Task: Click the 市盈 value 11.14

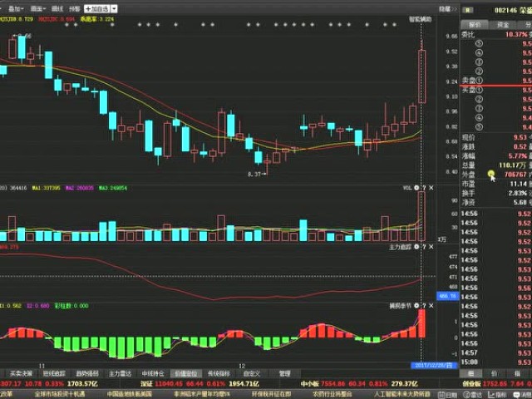Action: point(519,184)
